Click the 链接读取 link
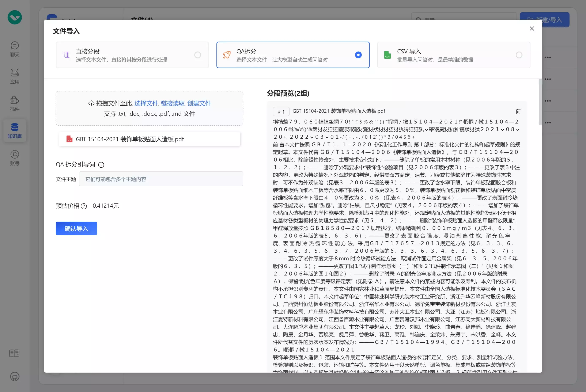The height and width of the screenshot is (392, 586). [x=173, y=103]
